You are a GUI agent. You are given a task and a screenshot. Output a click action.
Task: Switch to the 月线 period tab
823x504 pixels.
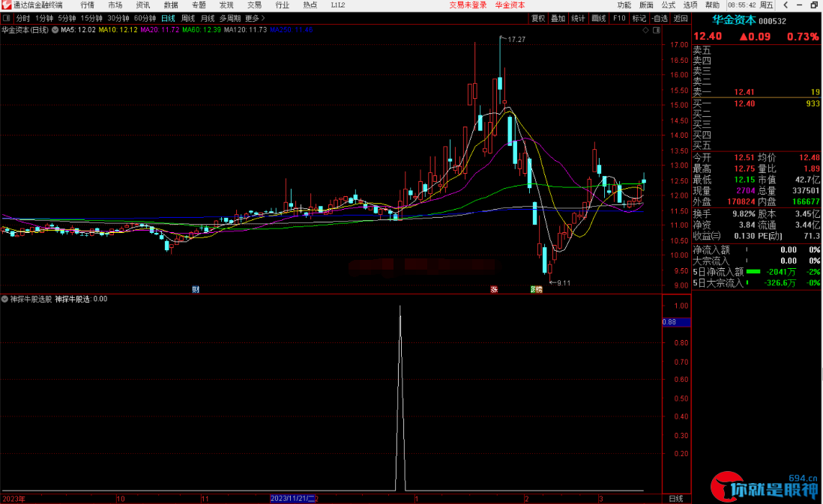pos(208,19)
